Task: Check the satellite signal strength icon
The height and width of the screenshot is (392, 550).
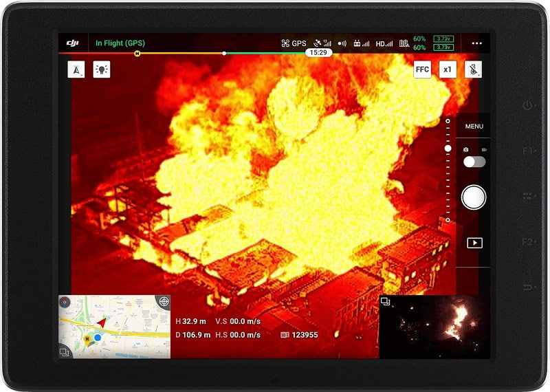Action: (x=322, y=43)
